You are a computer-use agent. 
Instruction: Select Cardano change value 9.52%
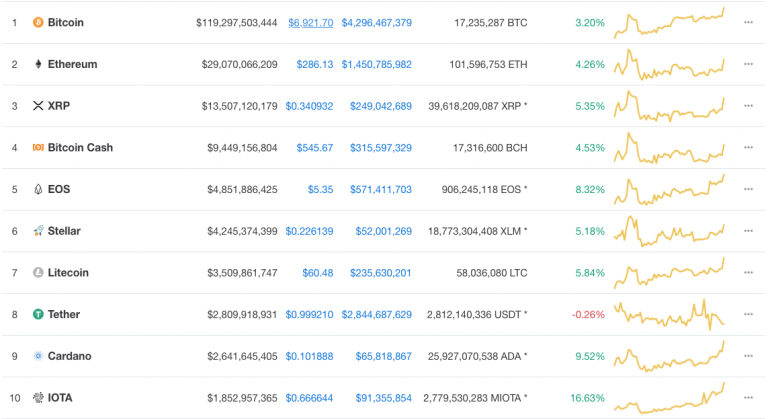(x=590, y=356)
